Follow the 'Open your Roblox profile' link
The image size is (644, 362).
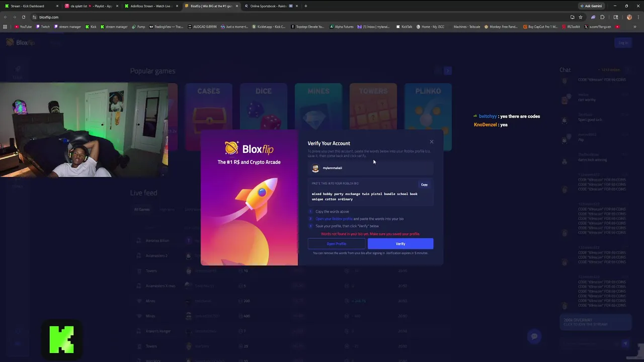pos(334,219)
